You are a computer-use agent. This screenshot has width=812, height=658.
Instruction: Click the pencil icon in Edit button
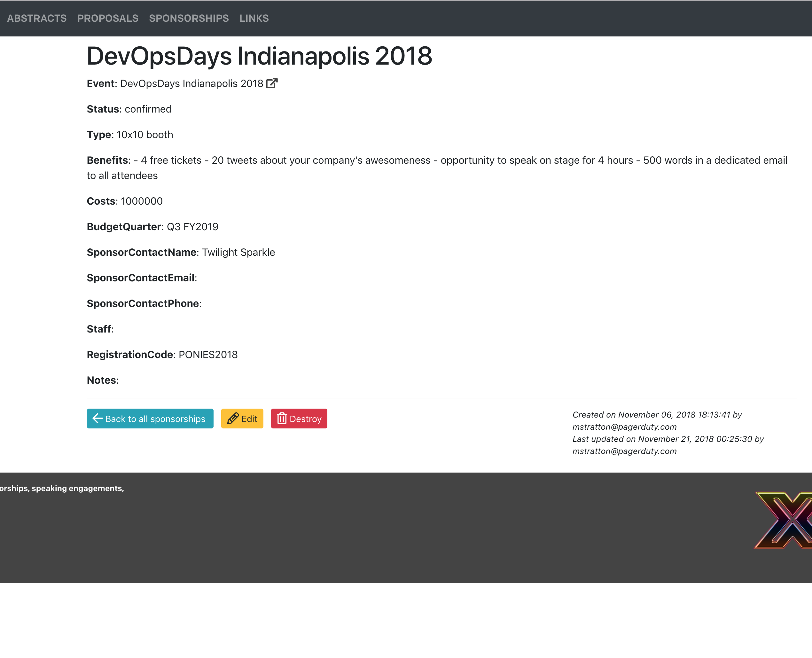click(x=233, y=419)
